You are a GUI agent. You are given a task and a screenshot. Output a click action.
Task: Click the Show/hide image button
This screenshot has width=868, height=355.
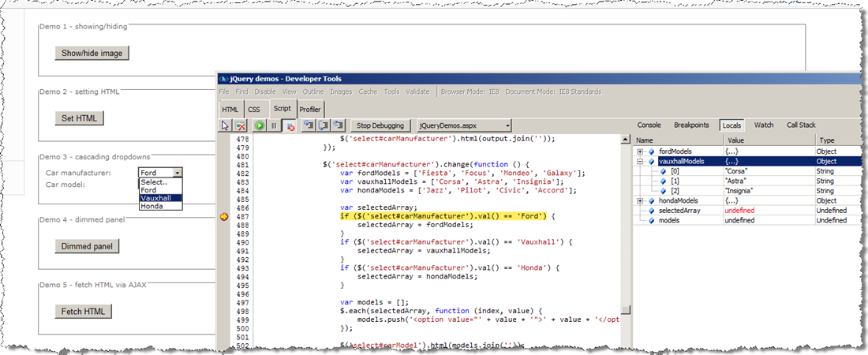(92, 53)
